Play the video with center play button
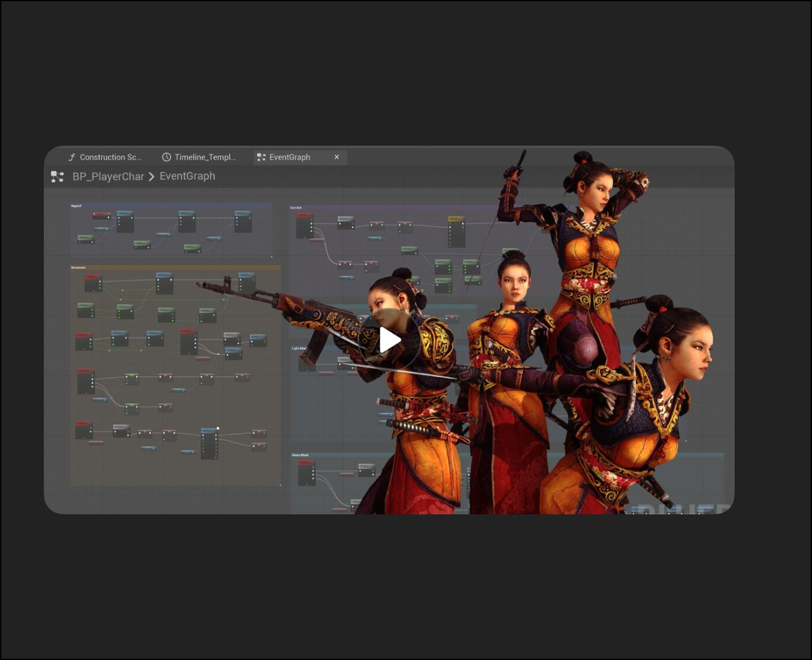The width and height of the screenshot is (812, 660). click(x=390, y=340)
